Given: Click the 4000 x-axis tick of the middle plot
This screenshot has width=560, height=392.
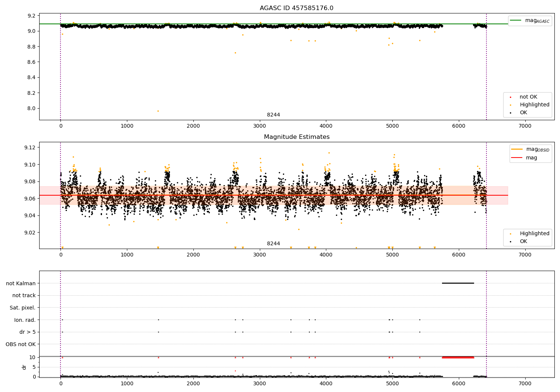Looking at the screenshot, I should [326, 255].
